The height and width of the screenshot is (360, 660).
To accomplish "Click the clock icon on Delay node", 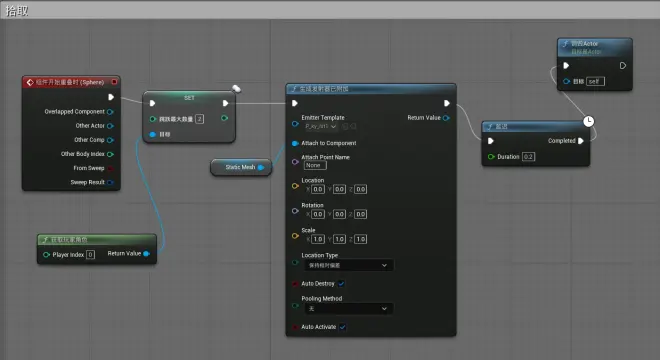I will click(x=588, y=121).
